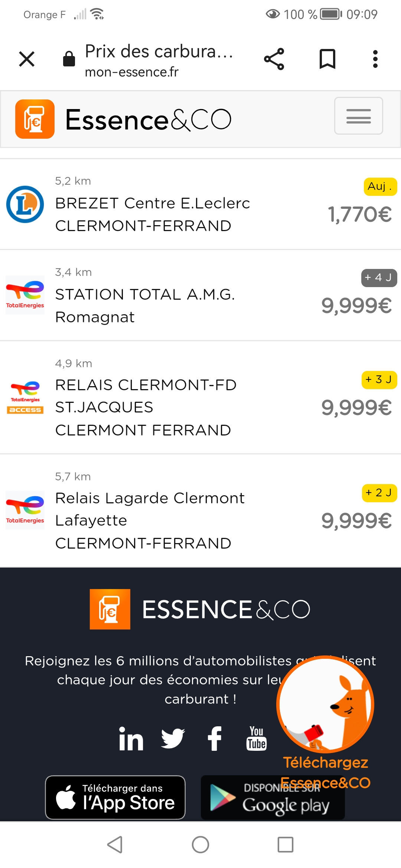Visit the Facebook page icon
The image size is (401, 868).
(215, 739)
